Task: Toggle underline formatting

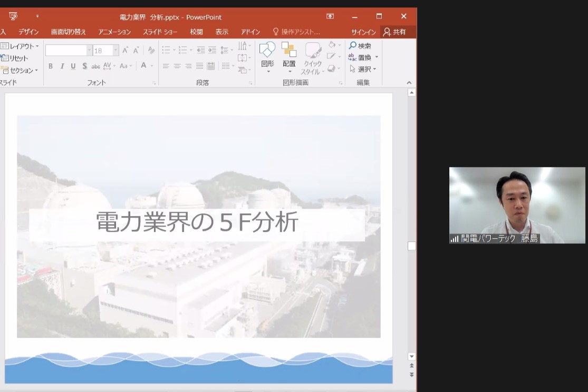Action: pyautogui.click(x=73, y=66)
